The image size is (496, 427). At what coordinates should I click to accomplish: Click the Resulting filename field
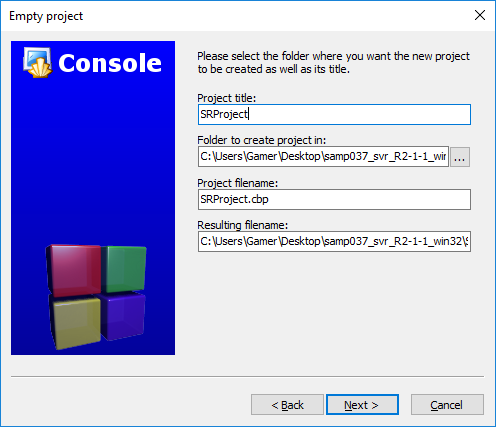334,241
